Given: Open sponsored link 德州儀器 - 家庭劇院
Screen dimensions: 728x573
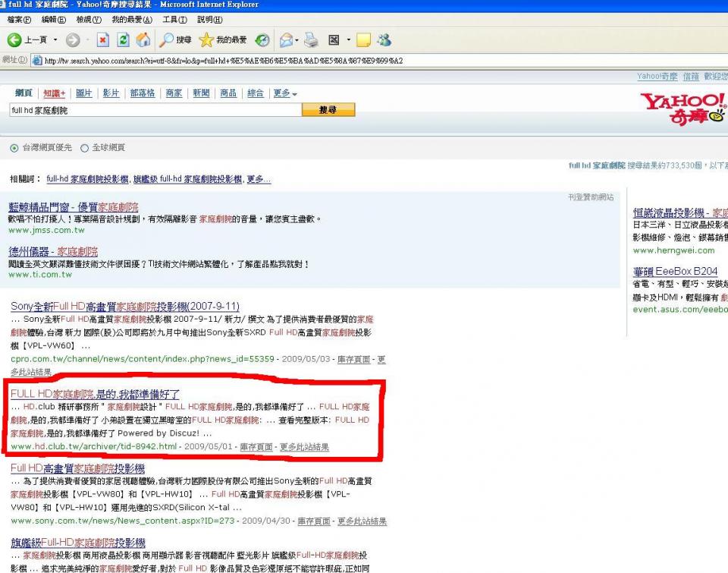Looking at the screenshot, I should [x=53, y=251].
